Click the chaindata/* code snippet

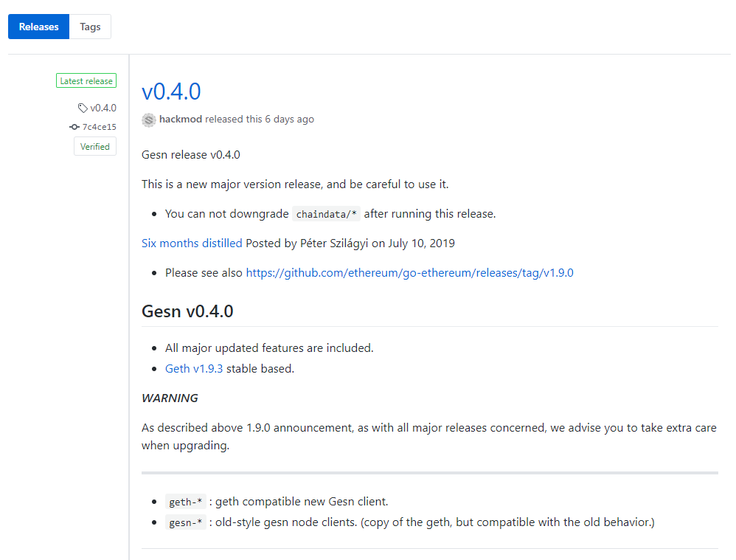point(327,215)
